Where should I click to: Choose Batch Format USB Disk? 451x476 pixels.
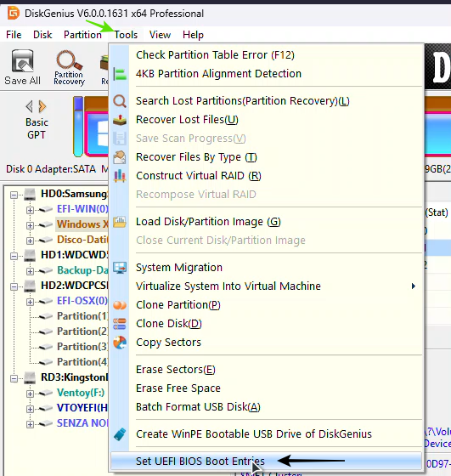click(x=267, y=407)
